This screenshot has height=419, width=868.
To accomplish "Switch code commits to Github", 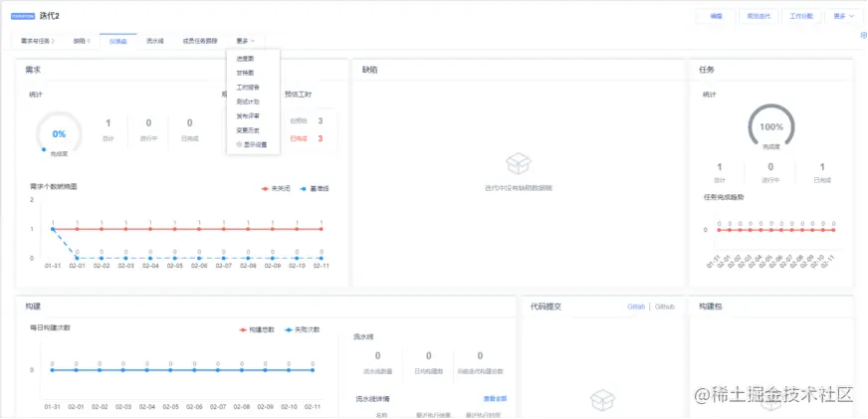I will (665, 307).
